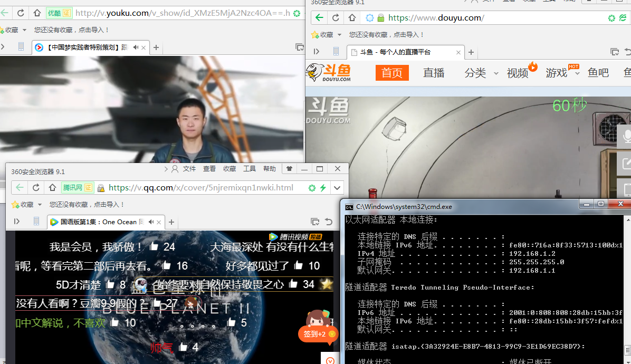
Task: Open new tab in Youku window
Action: [156, 47]
